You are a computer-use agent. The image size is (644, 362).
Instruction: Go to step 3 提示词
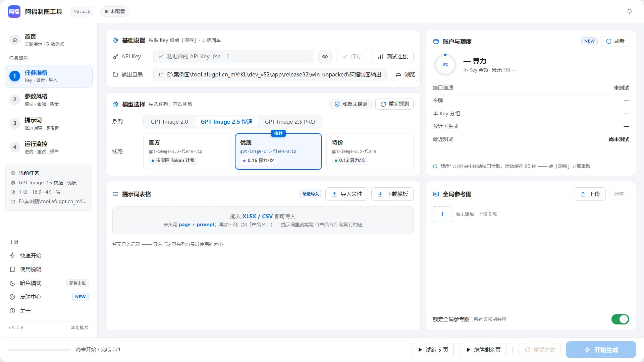[49, 124]
